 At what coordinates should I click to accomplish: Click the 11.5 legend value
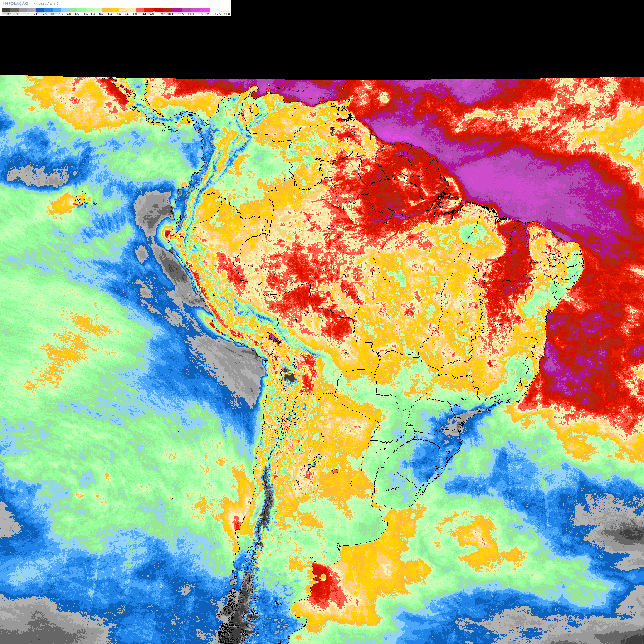point(199,14)
